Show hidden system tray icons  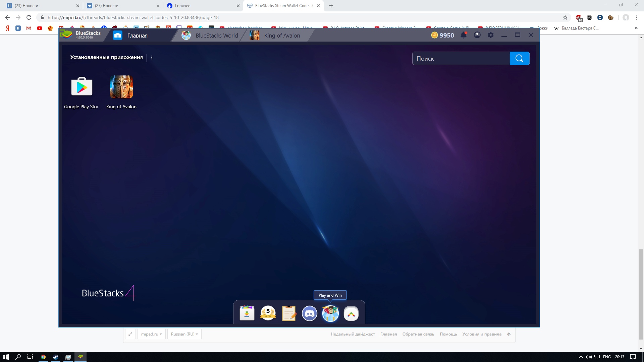581,357
